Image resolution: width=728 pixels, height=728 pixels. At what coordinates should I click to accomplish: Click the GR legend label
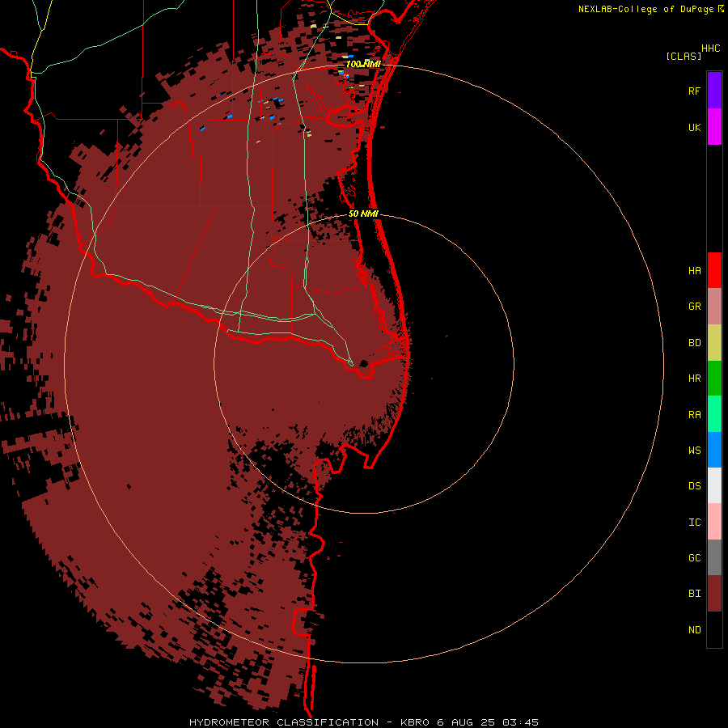pyautogui.click(x=695, y=307)
